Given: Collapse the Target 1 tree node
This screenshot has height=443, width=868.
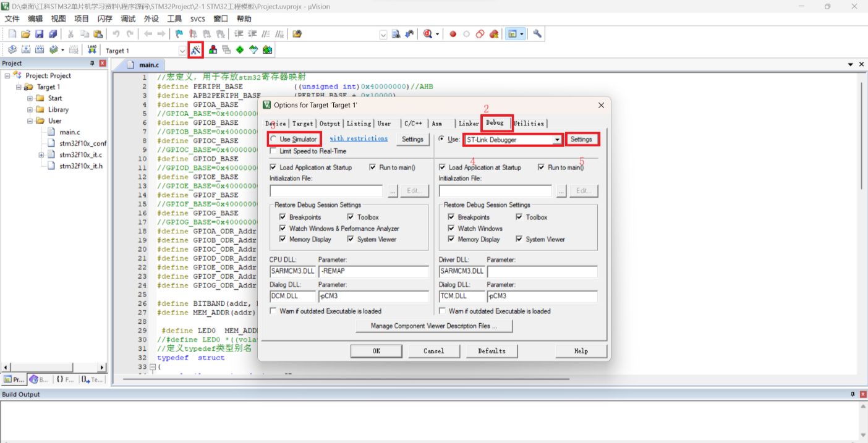Looking at the screenshot, I should (x=19, y=87).
